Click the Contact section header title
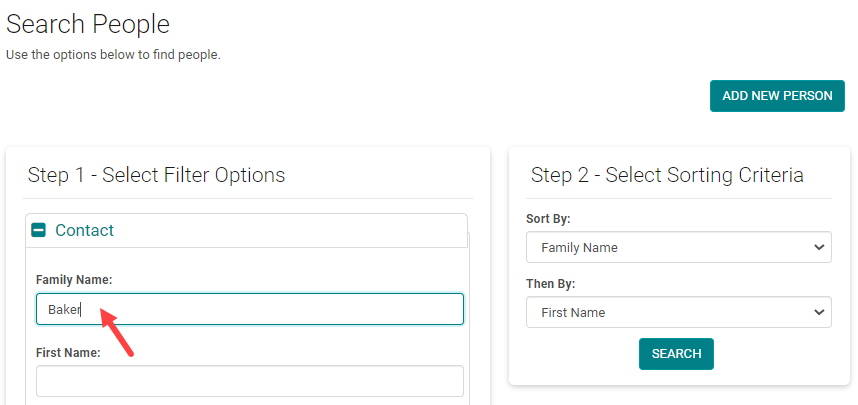Image resolution: width=858 pixels, height=405 pixels. pyautogui.click(x=84, y=230)
